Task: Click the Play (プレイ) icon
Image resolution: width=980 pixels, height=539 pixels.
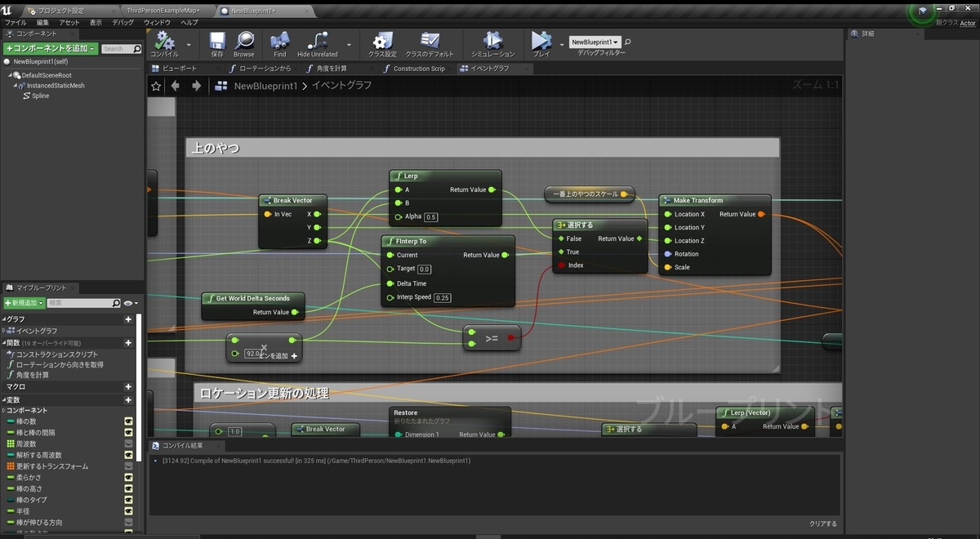Action: [541, 40]
